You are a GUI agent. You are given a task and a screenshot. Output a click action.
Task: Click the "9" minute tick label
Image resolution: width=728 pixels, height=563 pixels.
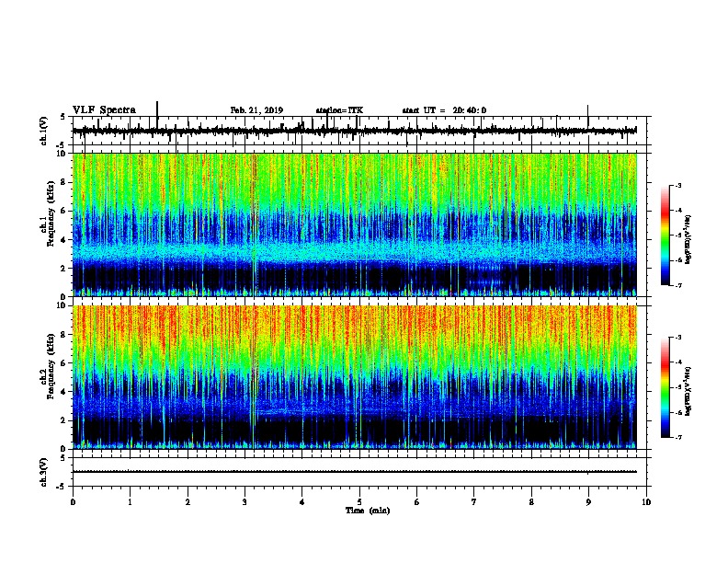click(588, 502)
